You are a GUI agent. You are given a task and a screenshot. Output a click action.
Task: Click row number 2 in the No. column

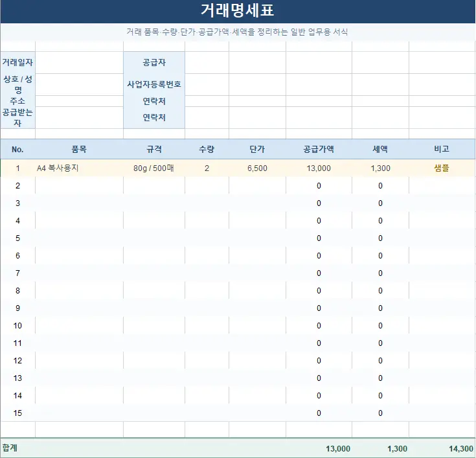pyautogui.click(x=17, y=185)
